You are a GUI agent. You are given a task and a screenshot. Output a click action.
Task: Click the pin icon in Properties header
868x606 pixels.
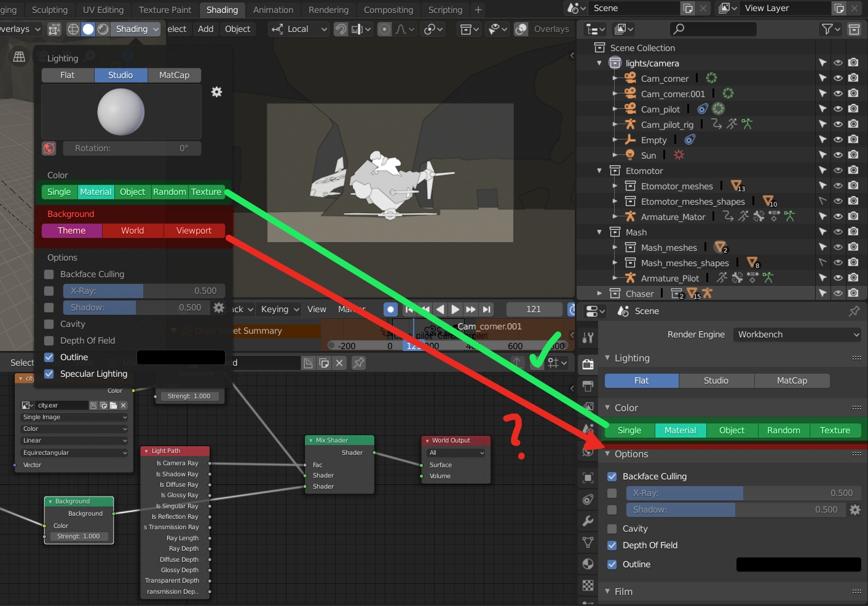tap(854, 311)
